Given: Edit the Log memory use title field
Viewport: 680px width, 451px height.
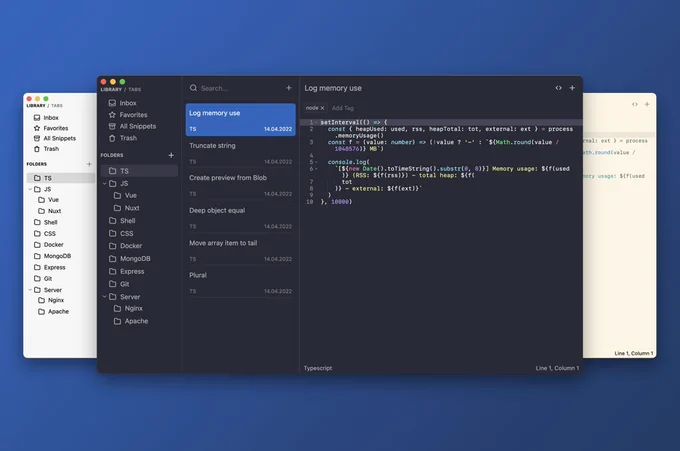Looking at the screenshot, I should 333,88.
